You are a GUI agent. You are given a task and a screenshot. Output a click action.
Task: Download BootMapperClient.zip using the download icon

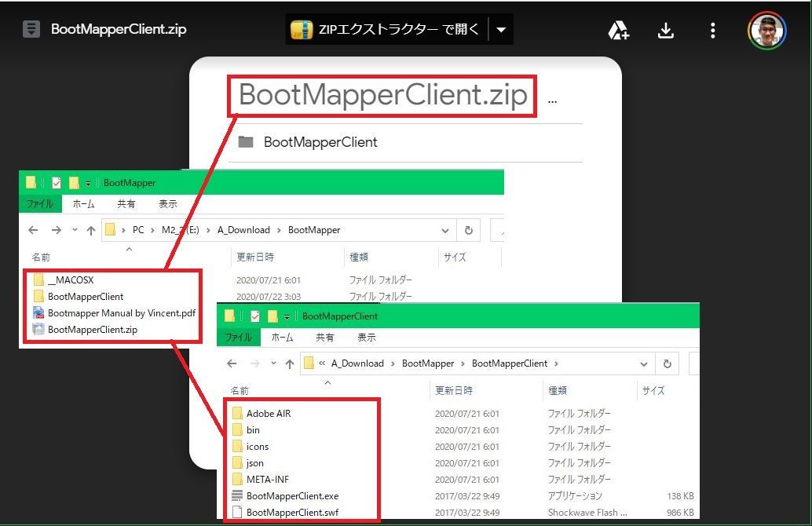pyautogui.click(x=665, y=29)
